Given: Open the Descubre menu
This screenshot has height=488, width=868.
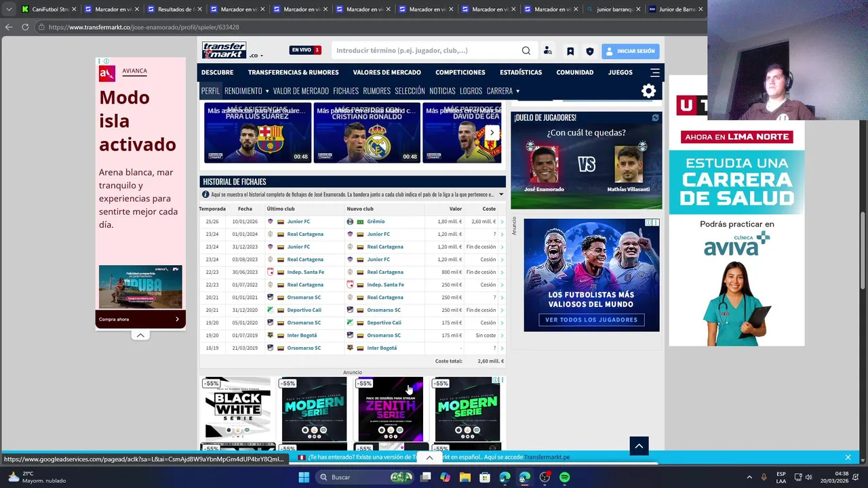Looking at the screenshot, I should tap(217, 73).
